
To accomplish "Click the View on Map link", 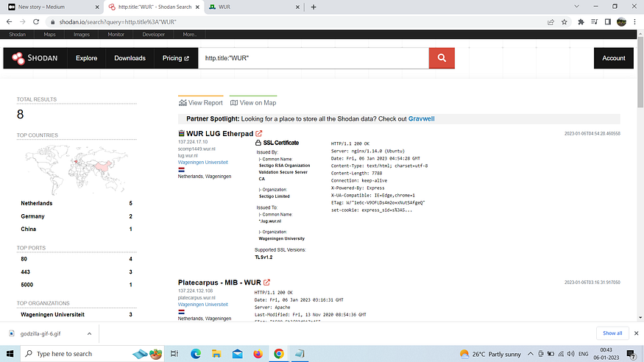I will tap(253, 103).
